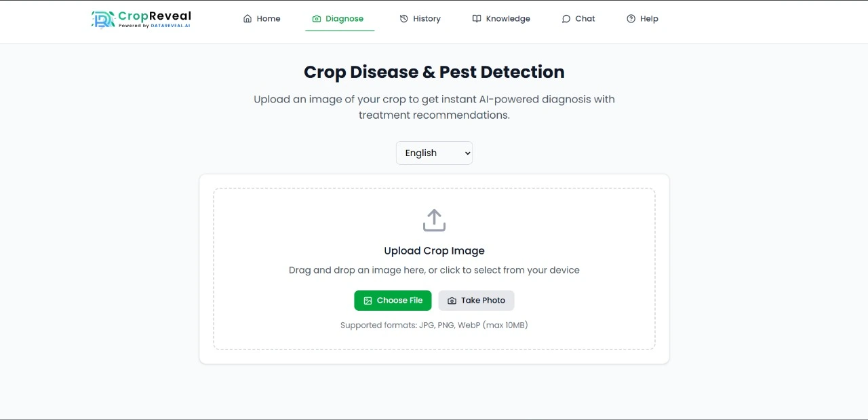This screenshot has height=420, width=868.
Task: Open the History page from navigation
Action: (x=420, y=18)
